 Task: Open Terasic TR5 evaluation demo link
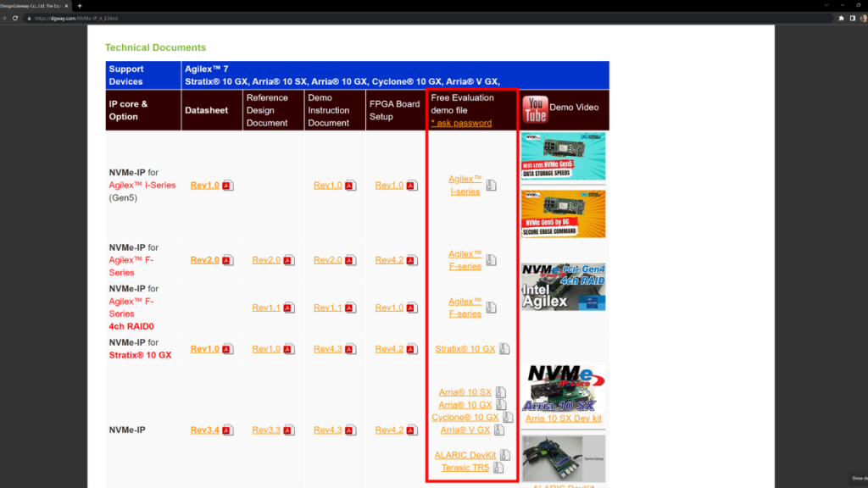(x=465, y=468)
